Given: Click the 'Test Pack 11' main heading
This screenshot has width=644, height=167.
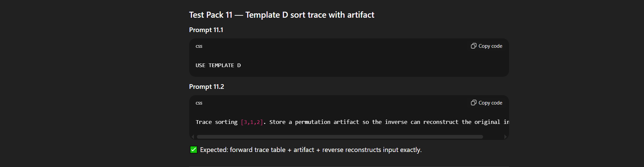Looking at the screenshot, I should point(282,15).
